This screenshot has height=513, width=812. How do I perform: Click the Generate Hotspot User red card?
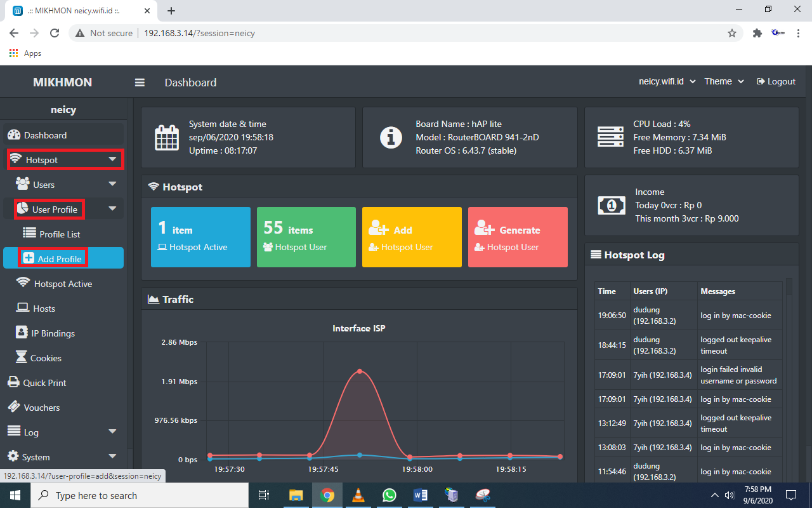coord(518,237)
